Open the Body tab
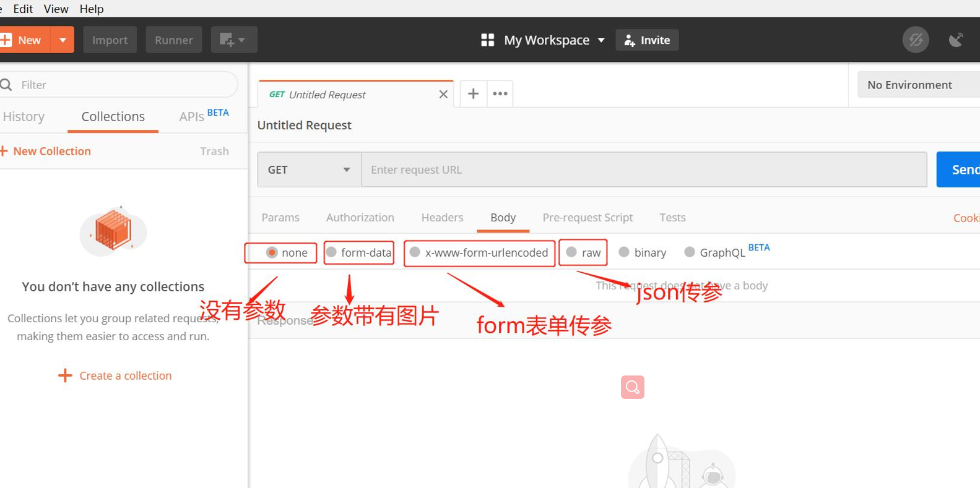 pos(503,217)
